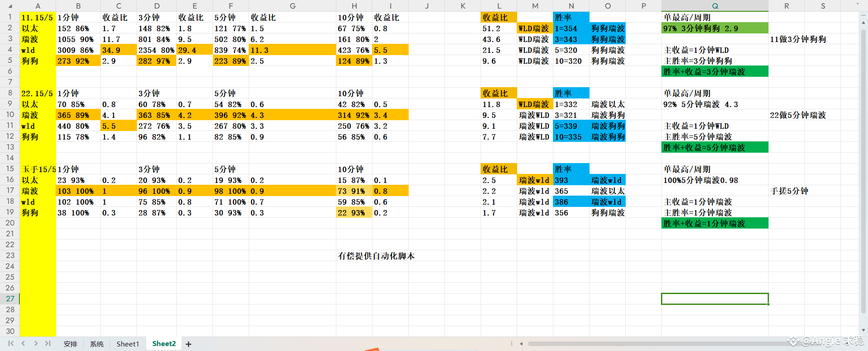Jump to the last sheet with navigation arrow
This screenshot has height=351, width=868.
pyautogui.click(x=47, y=344)
